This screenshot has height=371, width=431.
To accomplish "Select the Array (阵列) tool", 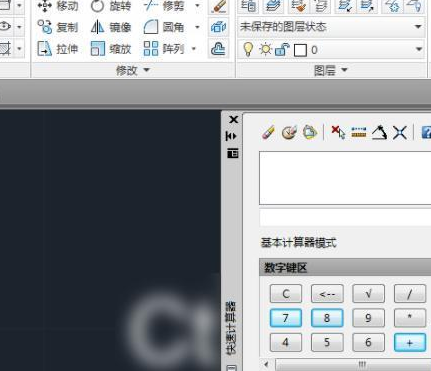I will pyautogui.click(x=164, y=49).
